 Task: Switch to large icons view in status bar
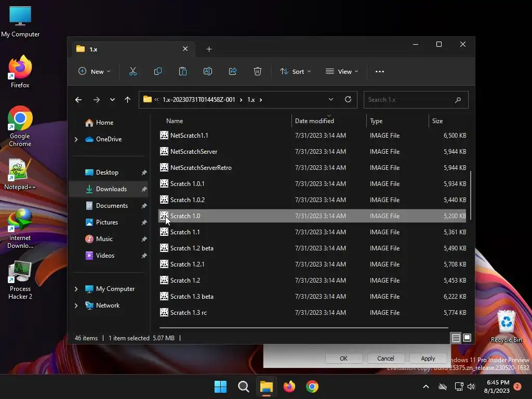467,338
